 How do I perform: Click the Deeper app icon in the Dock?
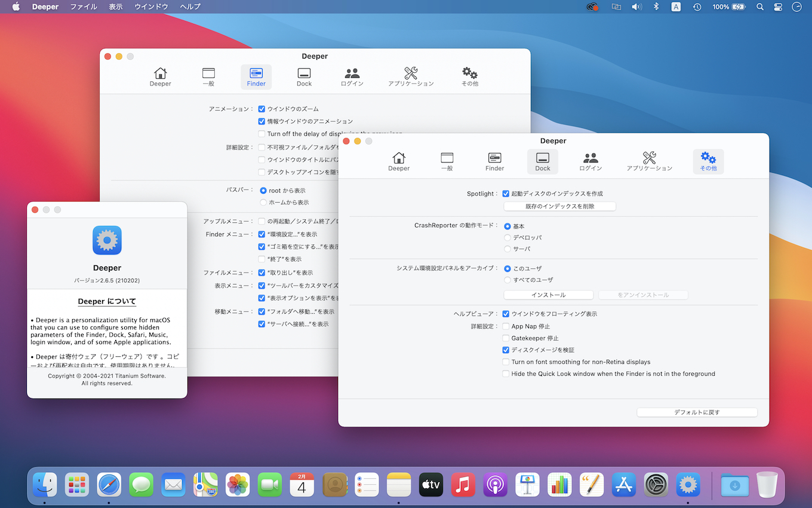(688, 485)
